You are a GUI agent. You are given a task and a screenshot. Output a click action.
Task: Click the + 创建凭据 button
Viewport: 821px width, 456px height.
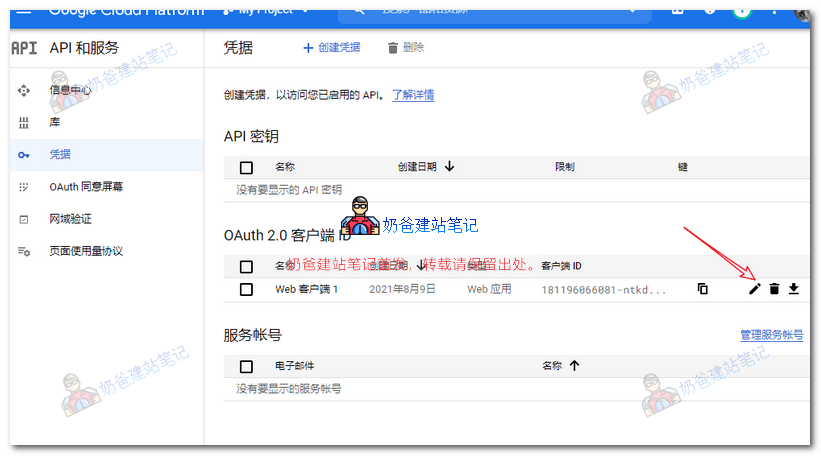[x=331, y=48]
